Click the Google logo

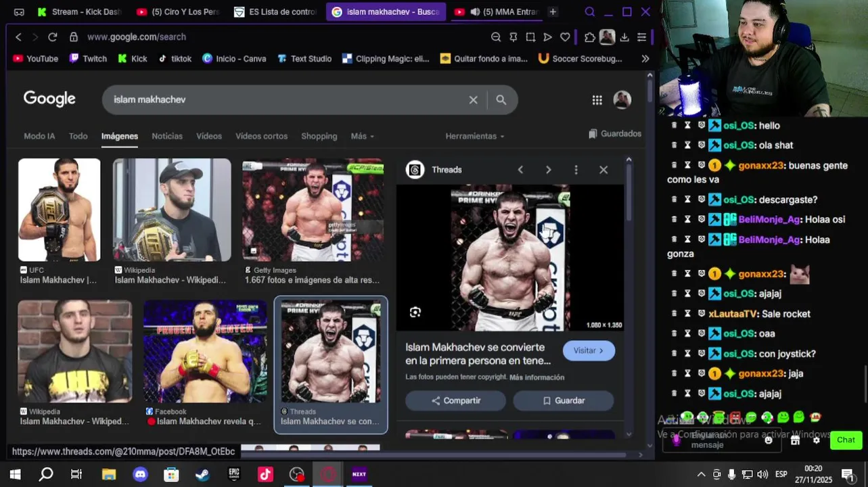(x=49, y=99)
